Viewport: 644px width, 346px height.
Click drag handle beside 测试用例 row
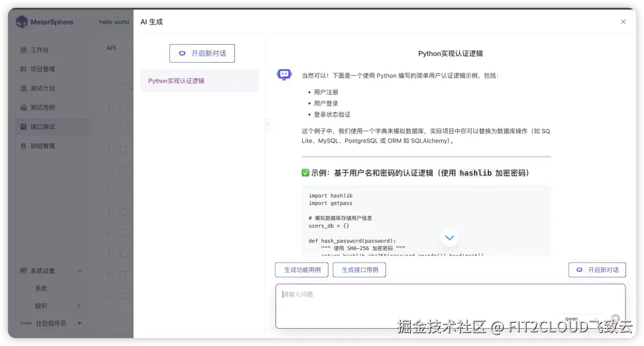click(x=109, y=107)
